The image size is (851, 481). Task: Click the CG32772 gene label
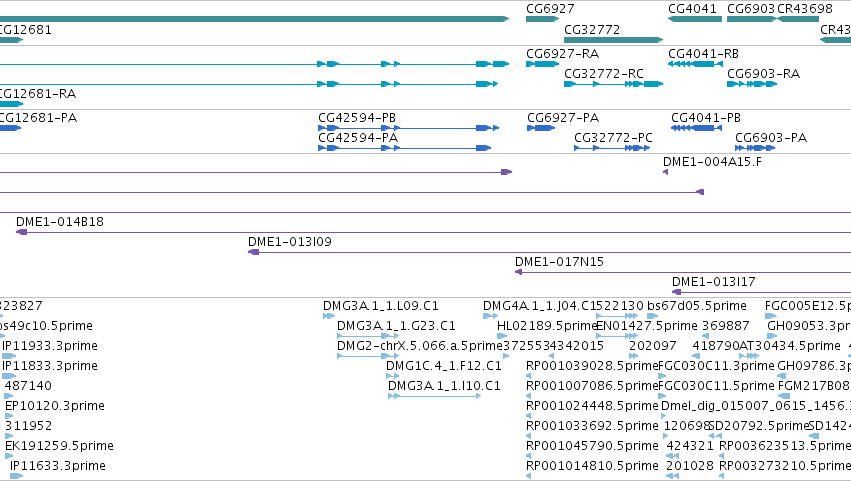592,29
